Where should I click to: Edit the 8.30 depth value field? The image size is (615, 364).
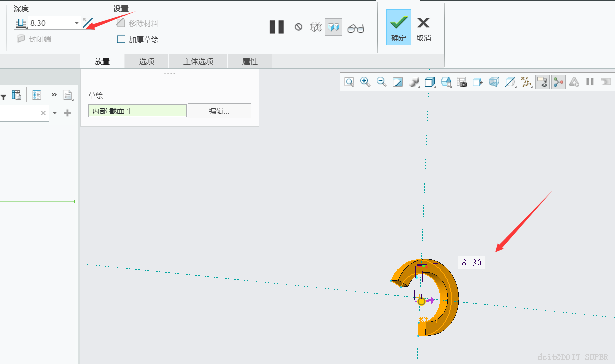click(50, 23)
